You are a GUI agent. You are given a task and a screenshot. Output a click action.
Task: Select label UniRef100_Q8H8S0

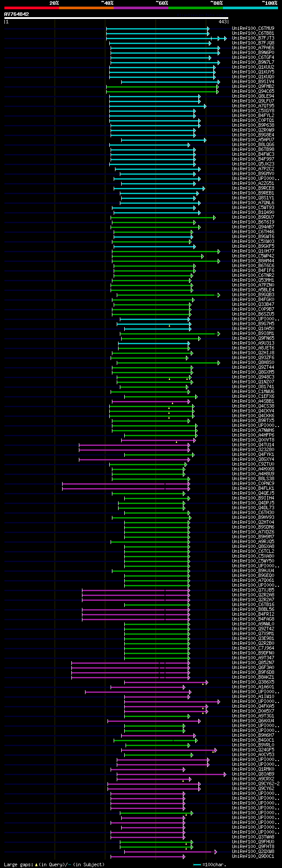pyautogui.click(x=253, y=362)
